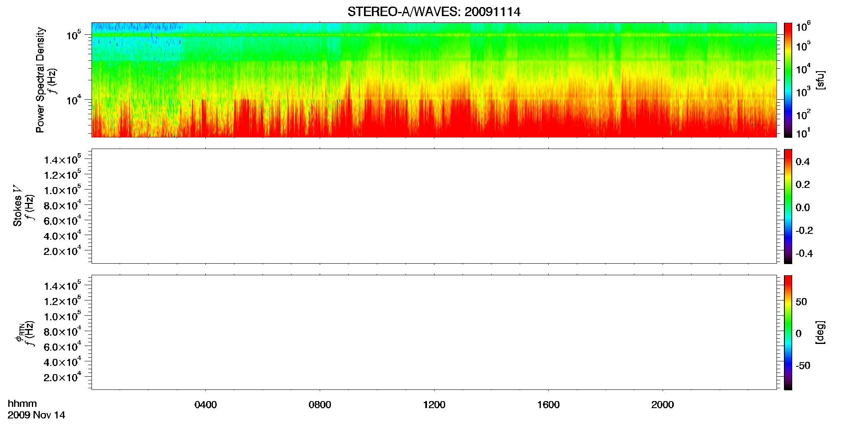Image resolution: width=868 pixels, height=447 pixels.
Task: Click the 1600 time axis label
Action: coord(548,405)
